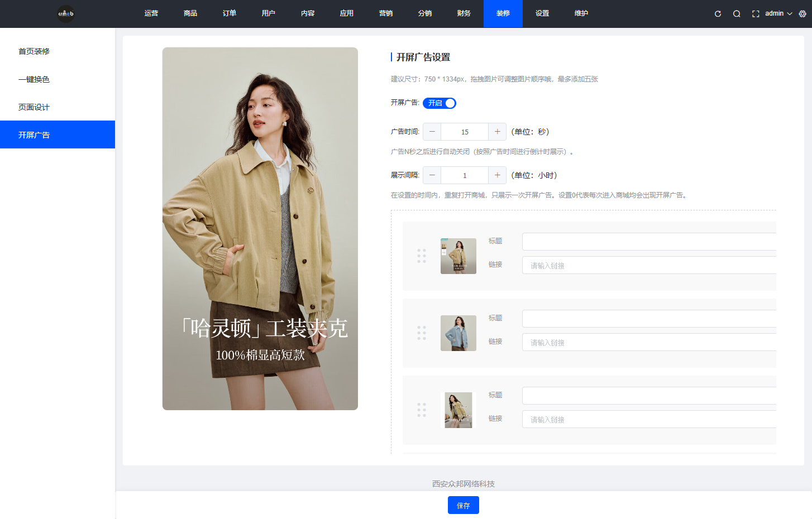Click the drag handle of the third ad
812x519 pixels.
coord(422,410)
